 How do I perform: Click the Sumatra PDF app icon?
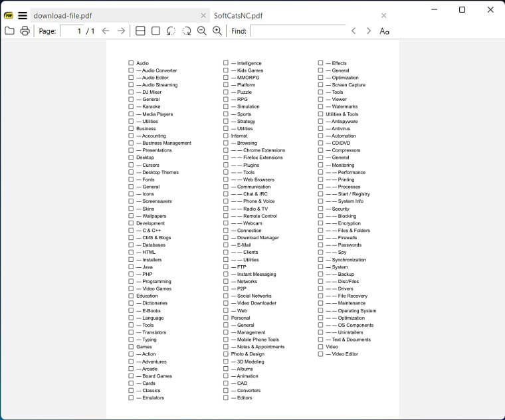pos(9,15)
